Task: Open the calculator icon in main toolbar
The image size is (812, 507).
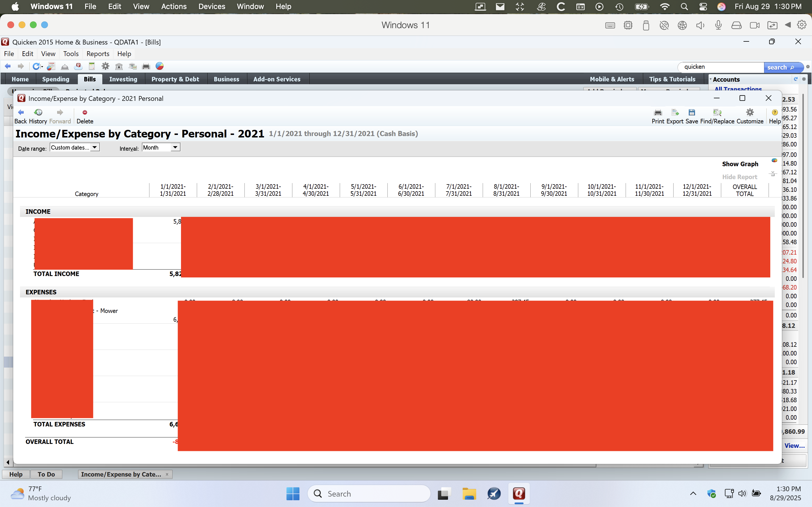Action: click(x=92, y=66)
